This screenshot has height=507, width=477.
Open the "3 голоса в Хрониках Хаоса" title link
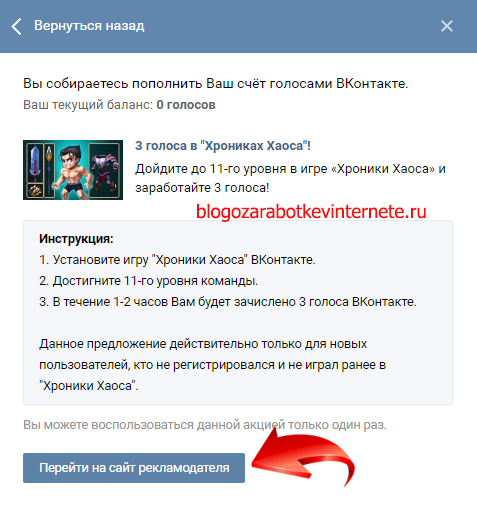tap(223, 146)
